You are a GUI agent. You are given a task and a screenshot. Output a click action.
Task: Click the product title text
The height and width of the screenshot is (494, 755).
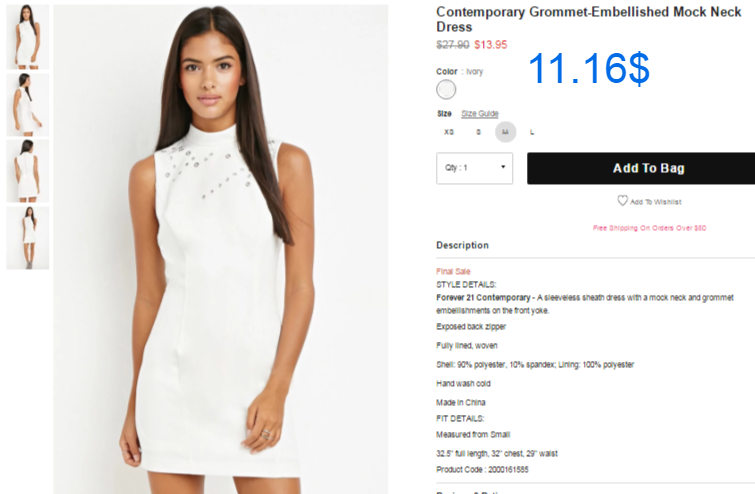click(x=588, y=19)
